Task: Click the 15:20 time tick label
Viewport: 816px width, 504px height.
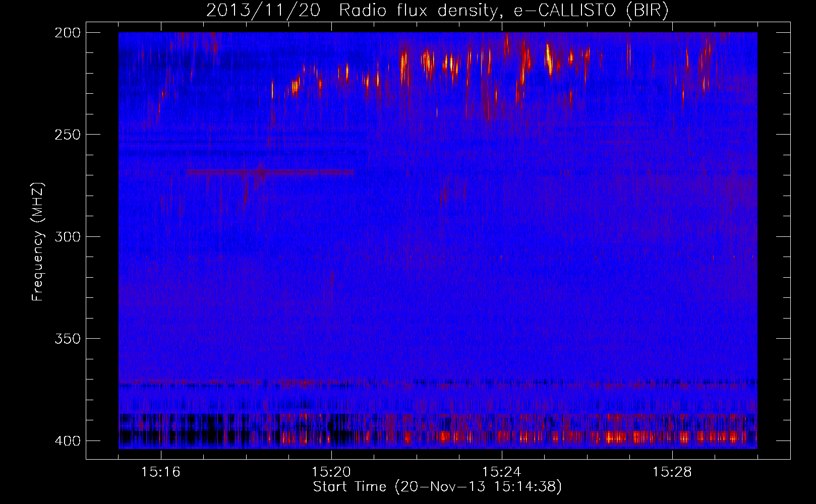Action: 331,472
